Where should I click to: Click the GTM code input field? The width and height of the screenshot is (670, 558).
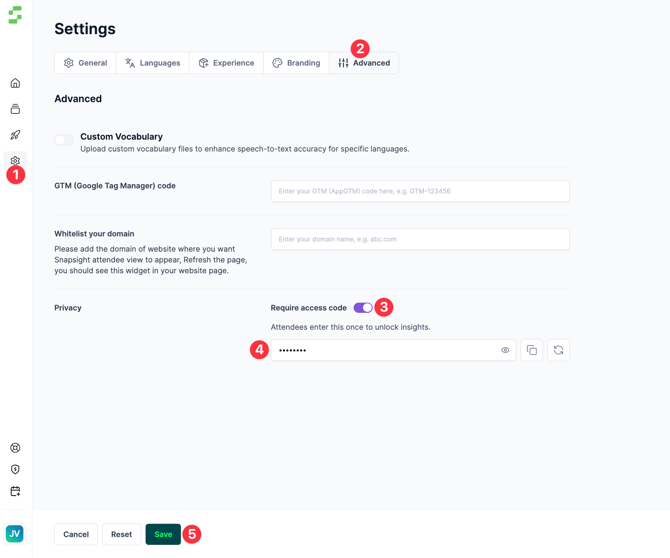420,191
